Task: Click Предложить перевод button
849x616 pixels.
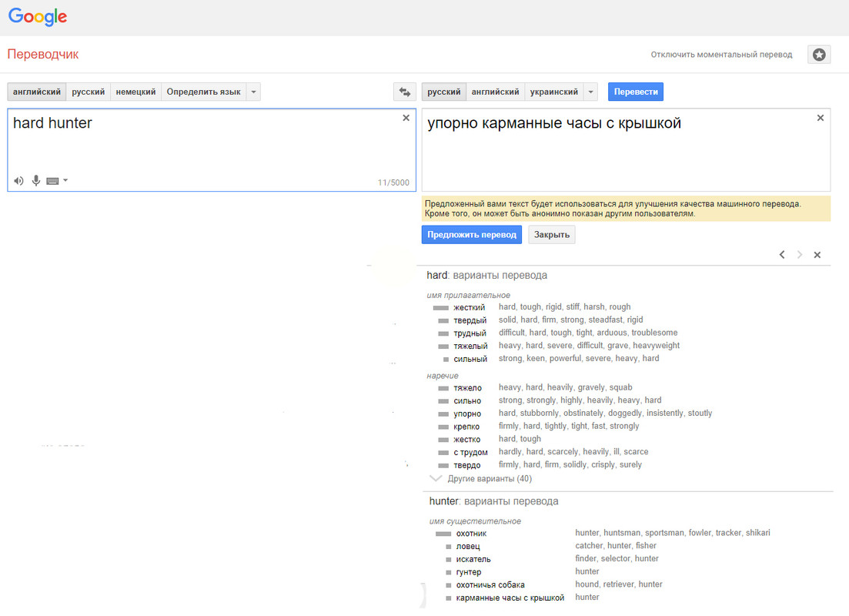Action: pyautogui.click(x=472, y=235)
